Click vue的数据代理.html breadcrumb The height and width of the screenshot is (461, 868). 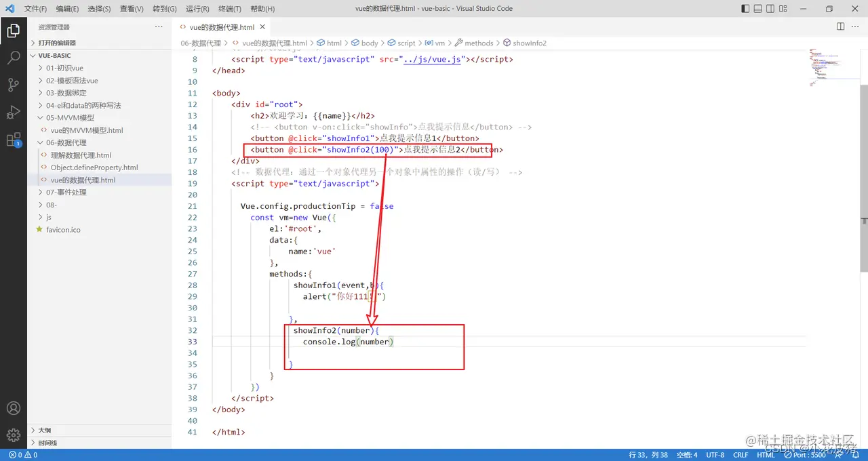click(x=269, y=43)
